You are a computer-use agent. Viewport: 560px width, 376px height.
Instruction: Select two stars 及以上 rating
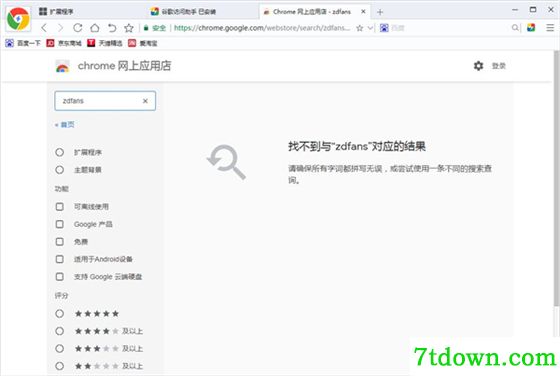(x=60, y=366)
